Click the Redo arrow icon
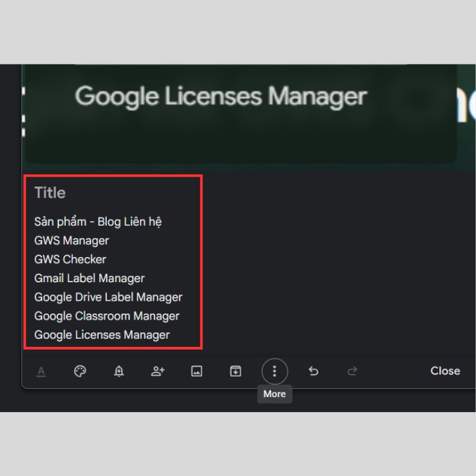 [352, 371]
